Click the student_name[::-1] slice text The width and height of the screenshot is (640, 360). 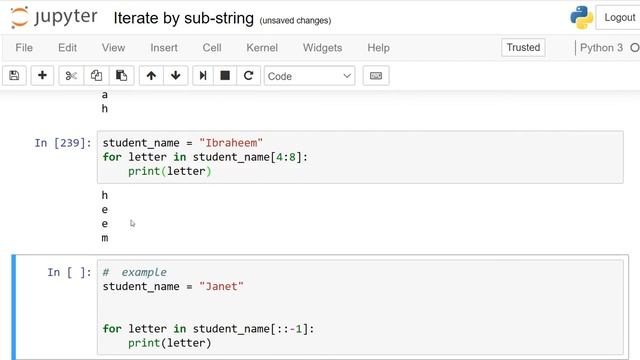(x=250, y=329)
